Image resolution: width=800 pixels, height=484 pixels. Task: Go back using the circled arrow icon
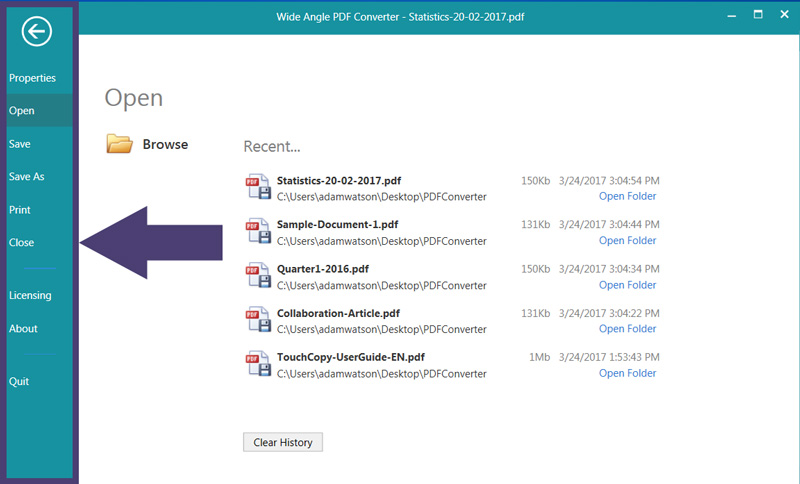(x=37, y=32)
